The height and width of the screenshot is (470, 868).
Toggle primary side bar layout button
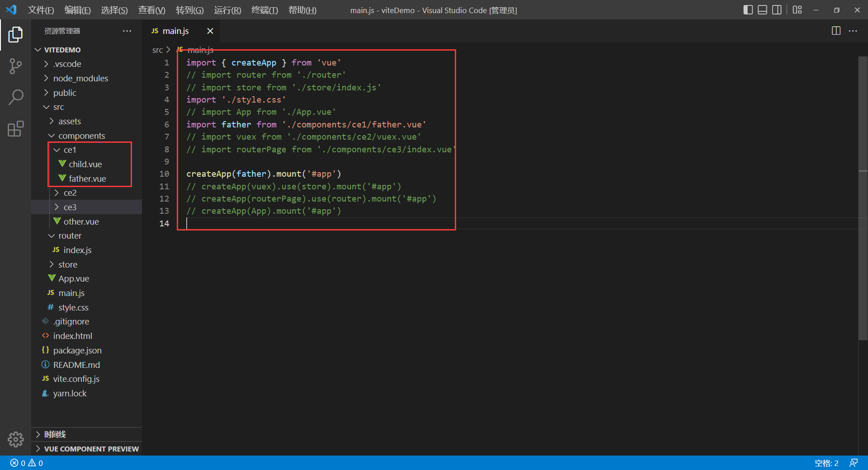pos(748,10)
